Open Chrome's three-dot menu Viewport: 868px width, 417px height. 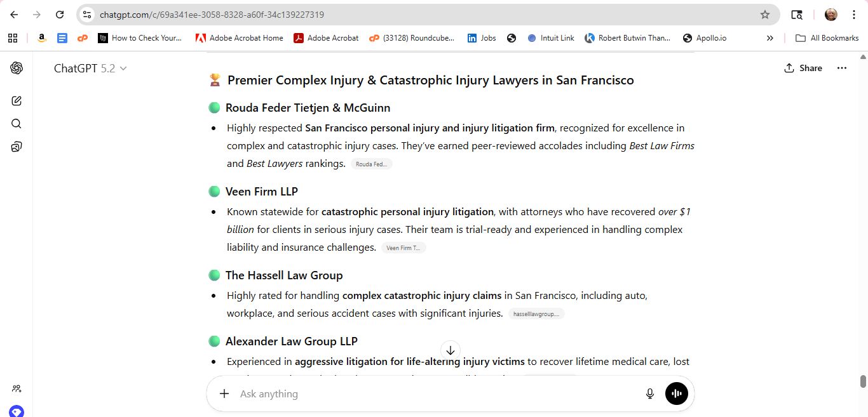coord(854,15)
